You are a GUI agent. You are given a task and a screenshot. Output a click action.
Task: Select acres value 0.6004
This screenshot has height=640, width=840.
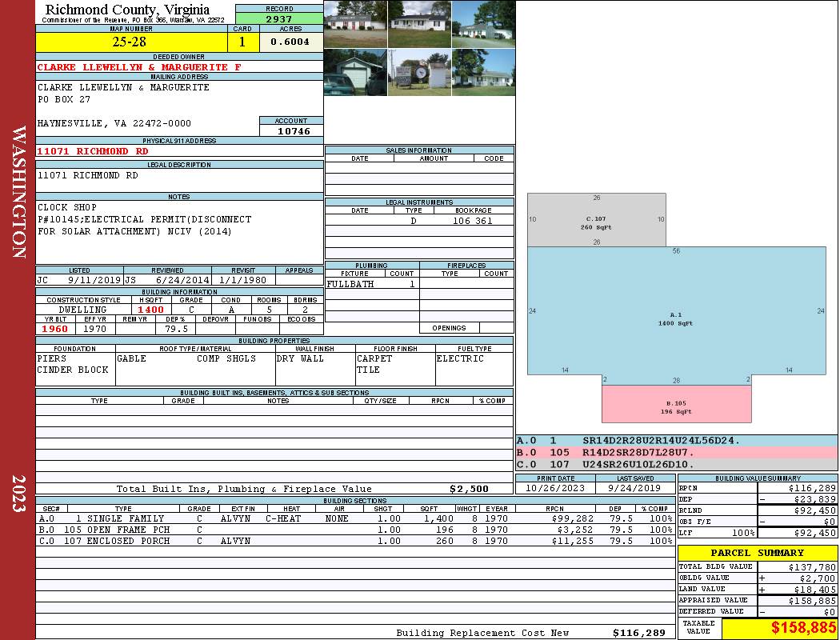click(290, 42)
